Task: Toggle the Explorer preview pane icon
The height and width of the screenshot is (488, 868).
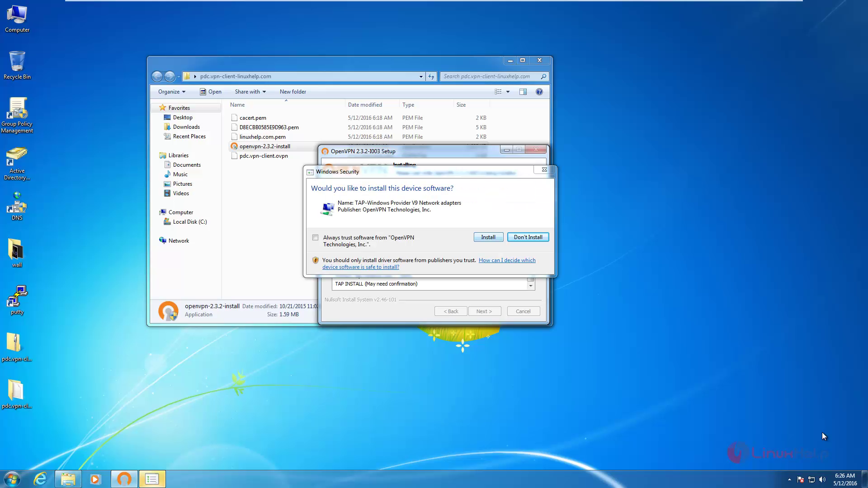Action: tap(523, 92)
